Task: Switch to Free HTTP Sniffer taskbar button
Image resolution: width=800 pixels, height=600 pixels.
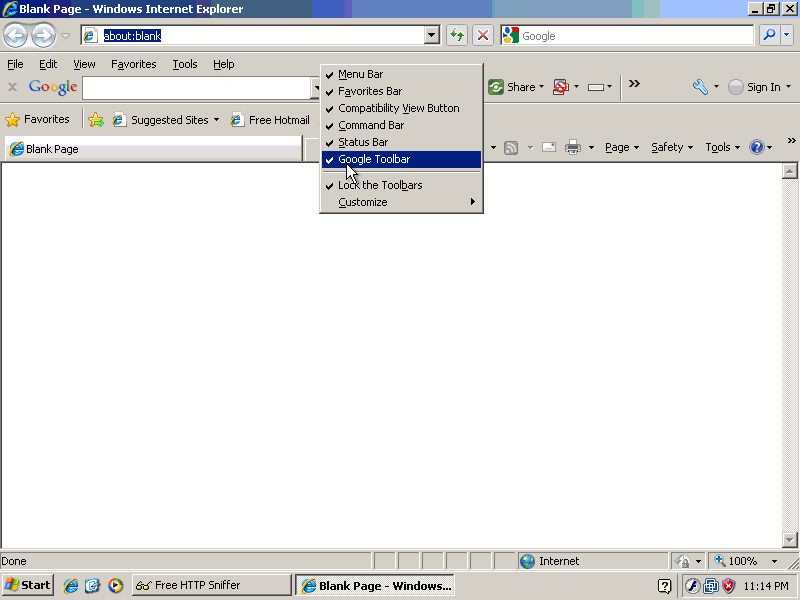Action: 212,585
